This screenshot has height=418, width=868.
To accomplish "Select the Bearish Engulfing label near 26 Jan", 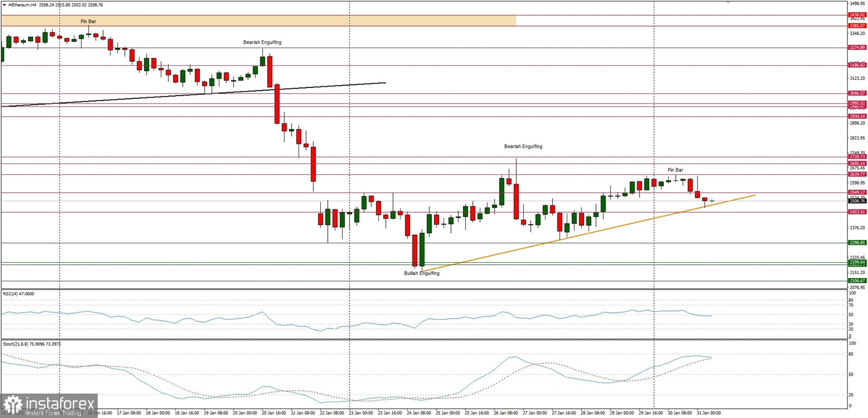I will click(523, 147).
